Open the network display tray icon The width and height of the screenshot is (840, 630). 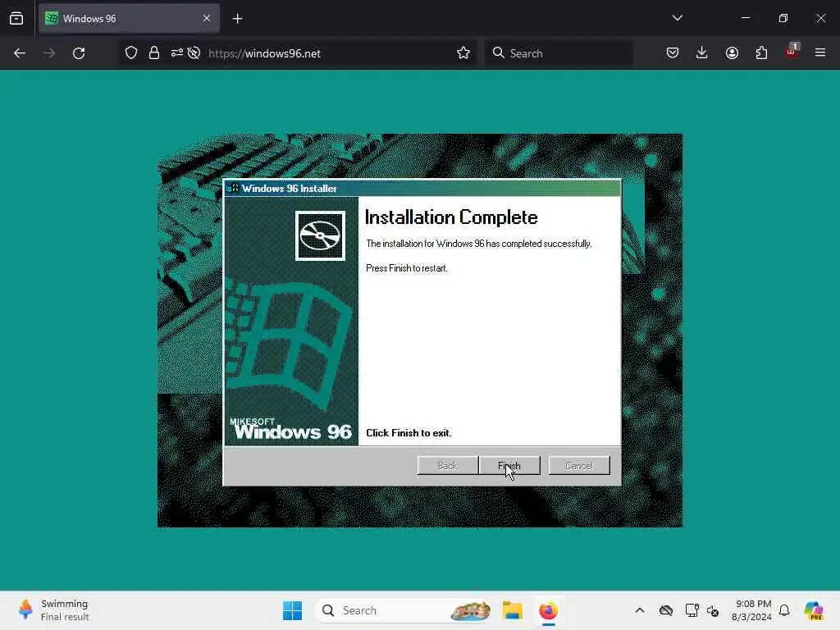(x=692, y=610)
